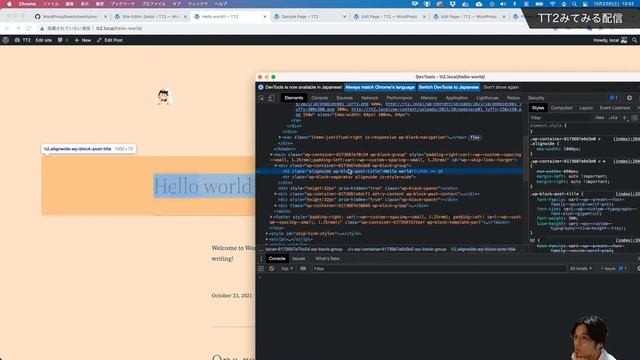Viewport: 640px width, 360px height.
Task: Focus the Console filter input field
Action: click(x=440, y=269)
